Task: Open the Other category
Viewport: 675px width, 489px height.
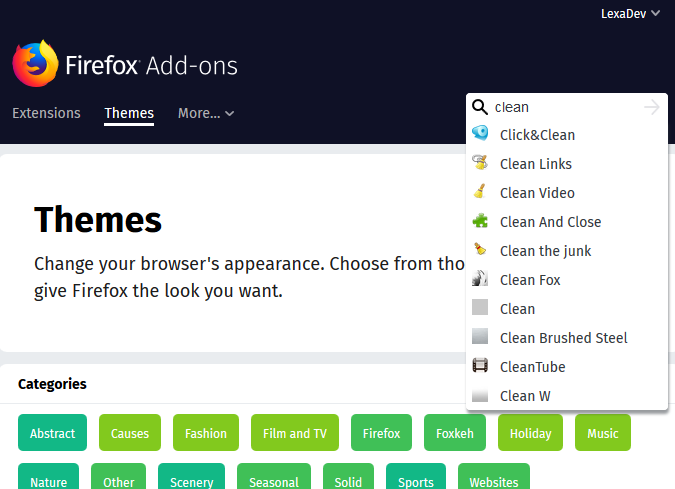Action: [118, 477]
